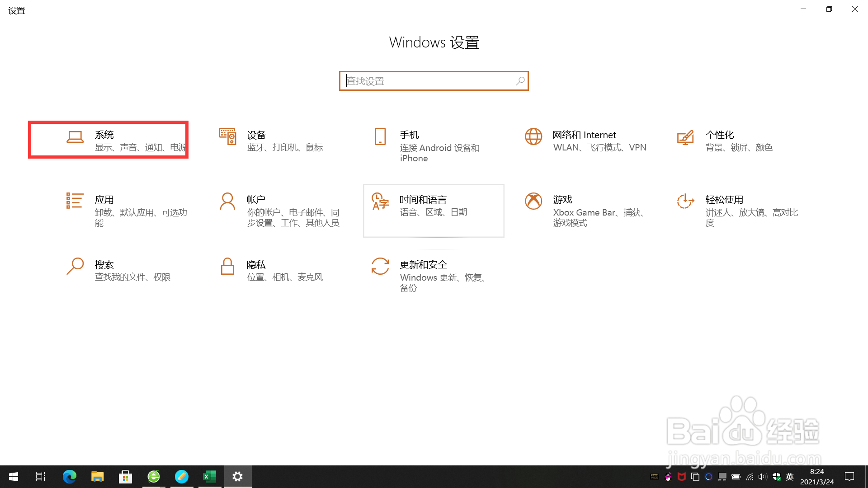The image size is (868, 488).
Task: Launch Excel from the taskbar
Action: [x=209, y=477]
